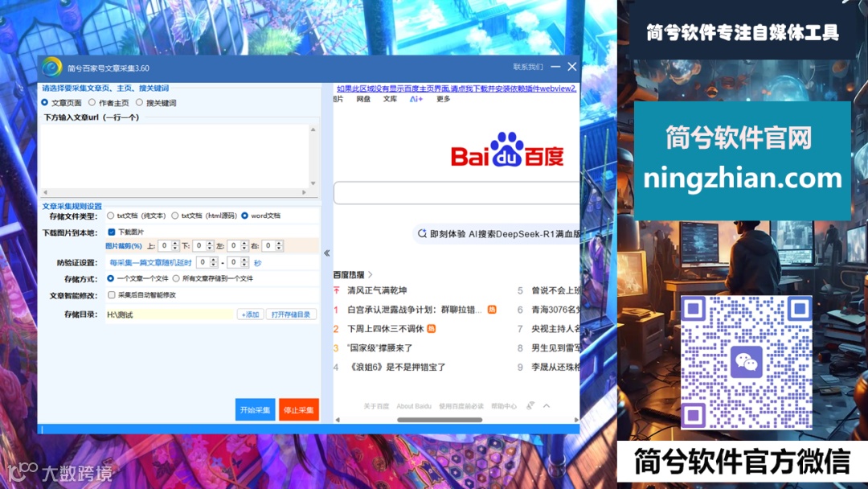This screenshot has width=868, height=489.
Task: Click the 使用百度前必读 footer link
Action: (461, 406)
